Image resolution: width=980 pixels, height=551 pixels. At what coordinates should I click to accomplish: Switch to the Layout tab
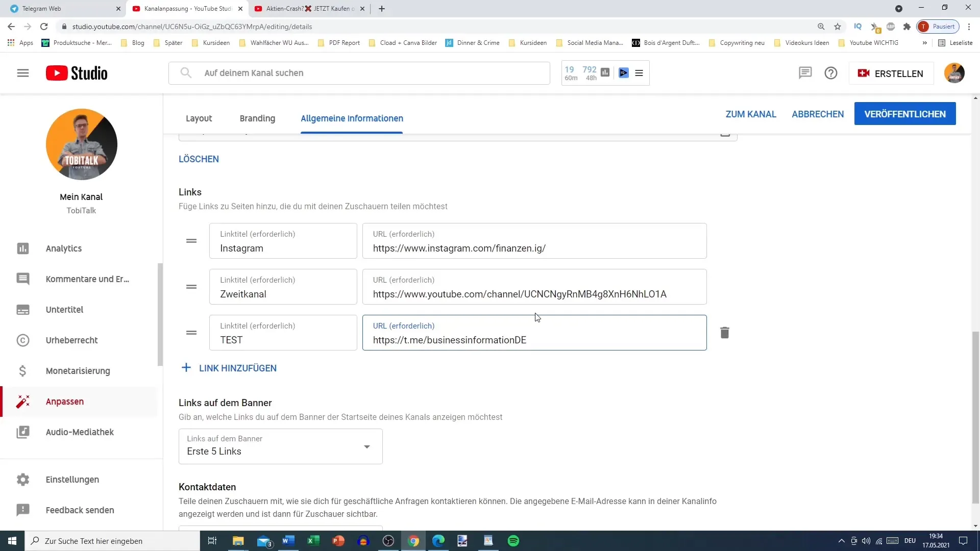click(199, 118)
